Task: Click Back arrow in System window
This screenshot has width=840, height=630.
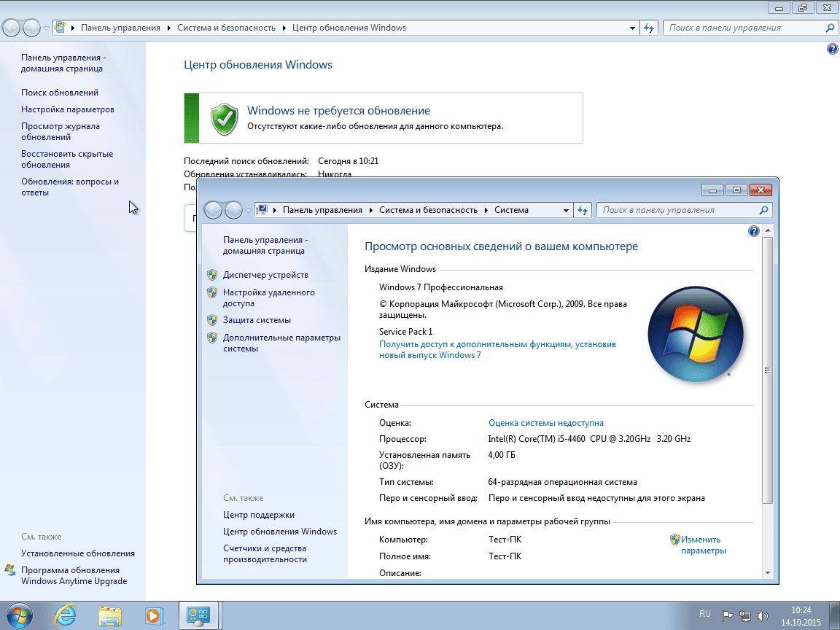Action: tap(213, 210)
